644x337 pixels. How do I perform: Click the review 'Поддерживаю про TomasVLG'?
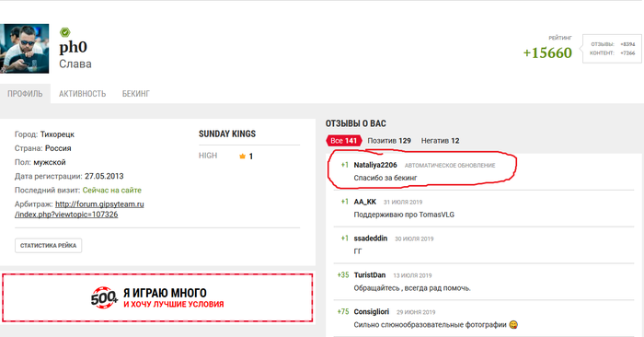pyautogui.click(x=404, y=215)
